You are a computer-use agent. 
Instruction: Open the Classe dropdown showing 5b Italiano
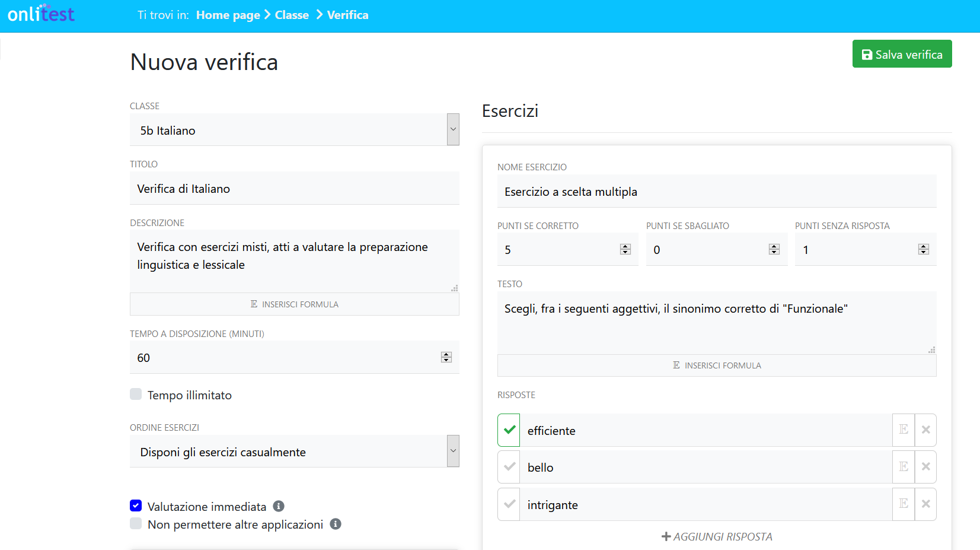pos(295,129)
